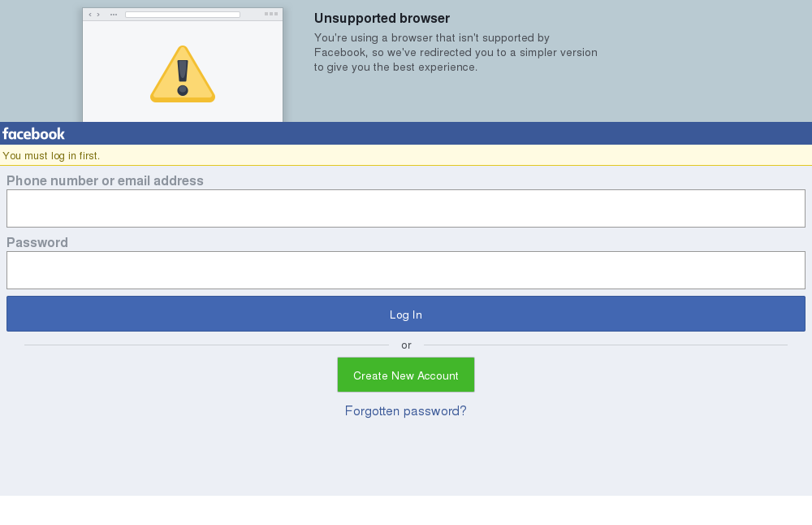Viewport: 812px width, 525px height.
Task: Click the green Create New Account button
Action: pyautogui.click(x=405, y=375)
